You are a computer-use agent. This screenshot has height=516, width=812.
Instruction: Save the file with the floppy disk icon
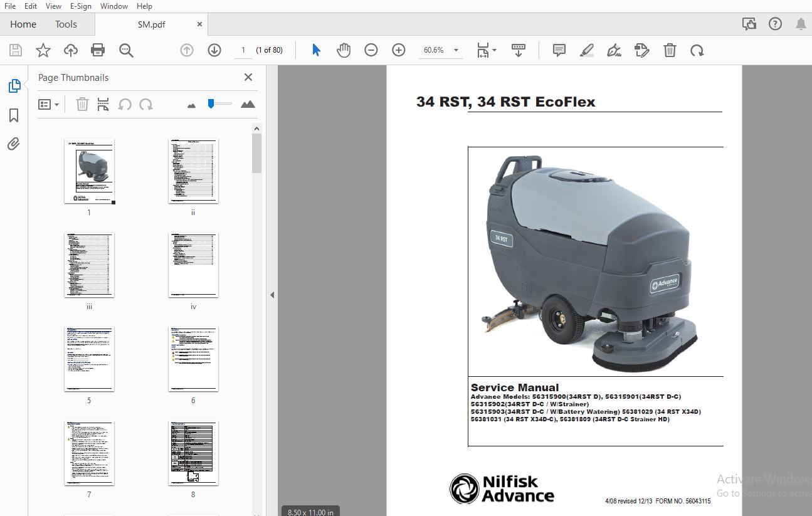tap(16, 51)
